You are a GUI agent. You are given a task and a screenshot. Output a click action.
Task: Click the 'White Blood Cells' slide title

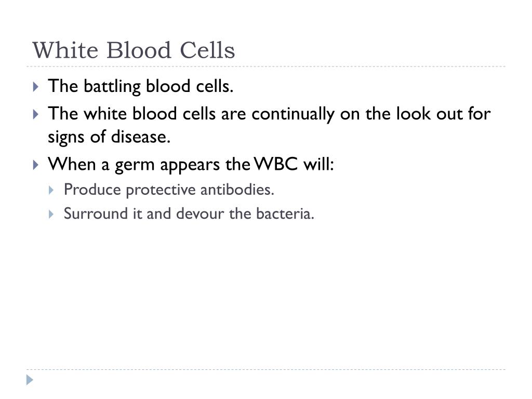tap(134, 50)
